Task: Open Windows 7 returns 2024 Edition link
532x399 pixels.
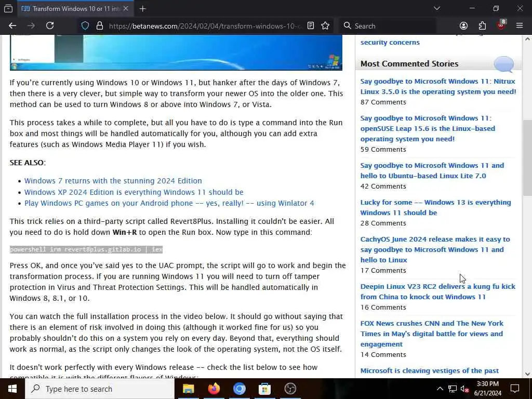Action: 113,181
